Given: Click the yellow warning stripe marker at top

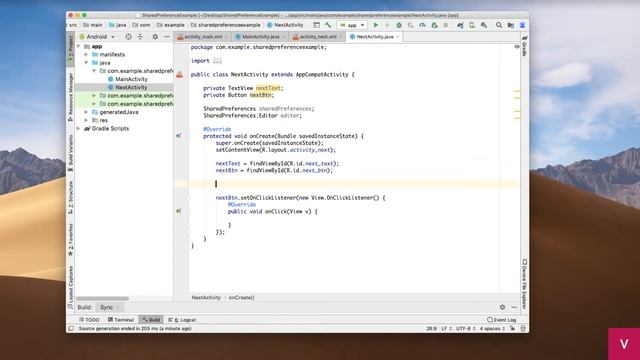Looking at the screenshot, I should point(517,91).
